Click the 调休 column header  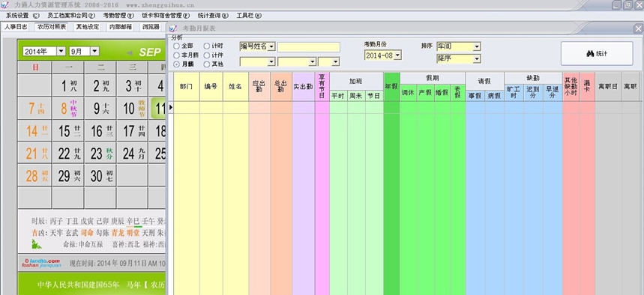(x=409, y=93)
